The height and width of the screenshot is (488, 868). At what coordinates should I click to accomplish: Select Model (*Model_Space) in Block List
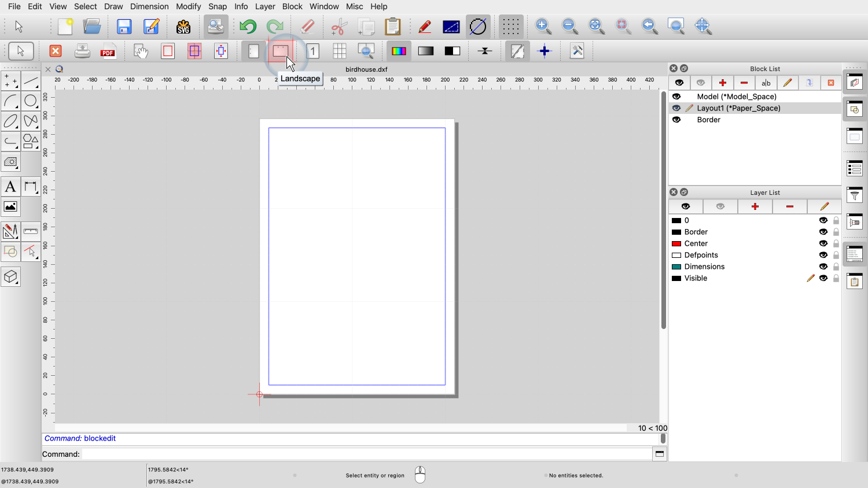point(736,97)
